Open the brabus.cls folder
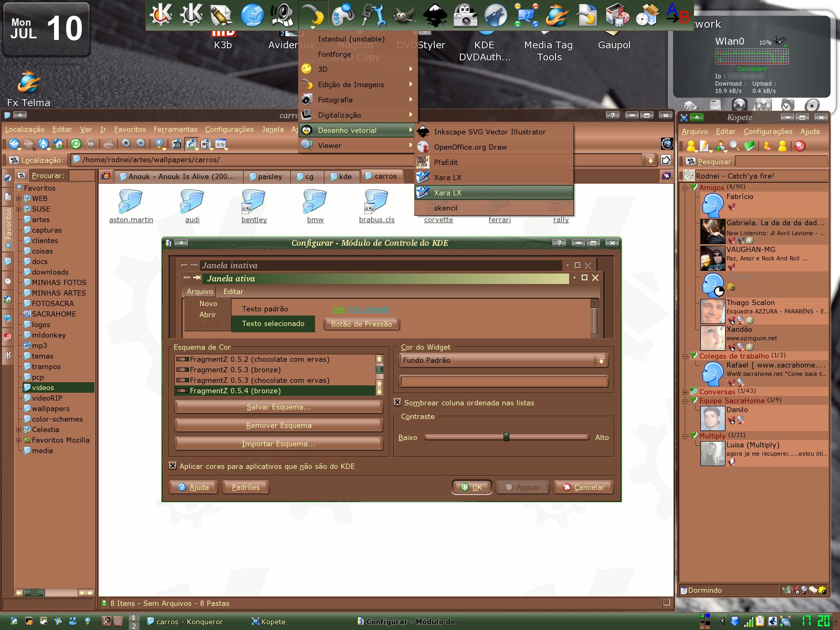 click(376, 206)
